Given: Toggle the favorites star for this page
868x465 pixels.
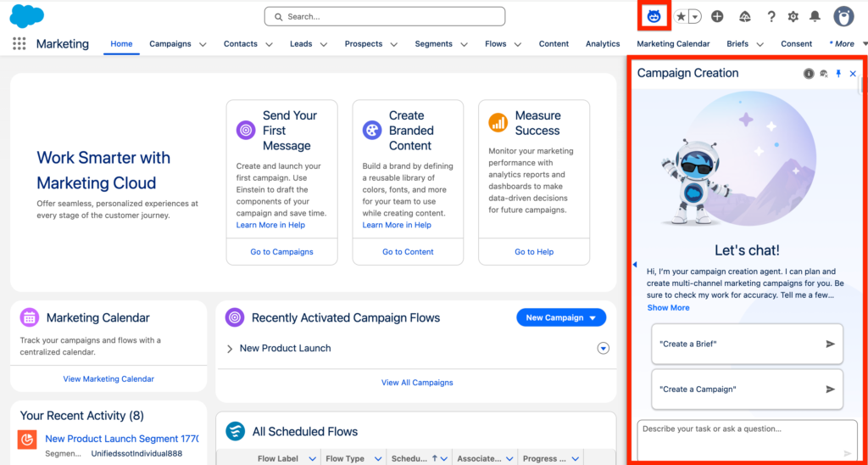Looking at the screenshot, I should pyautogui.click(x=682, y=17).
